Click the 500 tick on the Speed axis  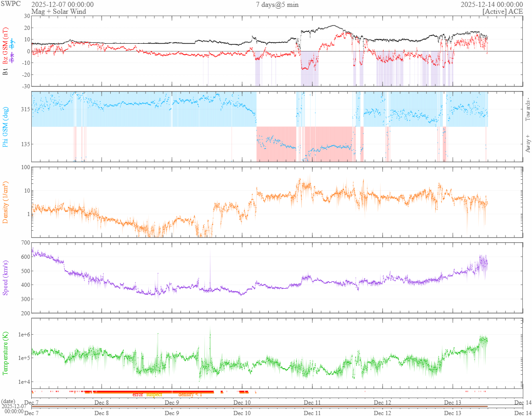pyautogui.click(x=25, y=271)
